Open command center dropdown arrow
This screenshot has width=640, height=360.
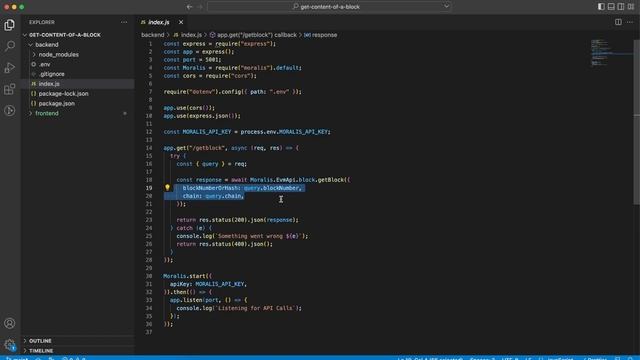click(446, 7)
